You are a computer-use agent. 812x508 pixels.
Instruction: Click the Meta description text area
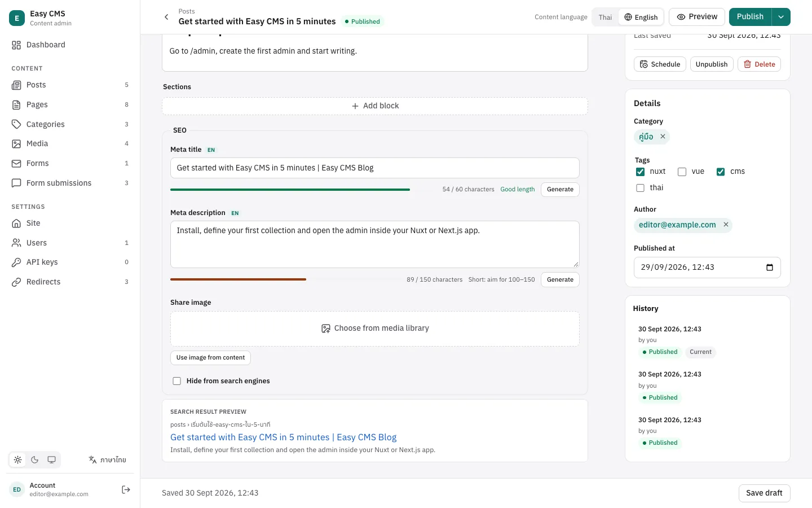pos(375,244)
